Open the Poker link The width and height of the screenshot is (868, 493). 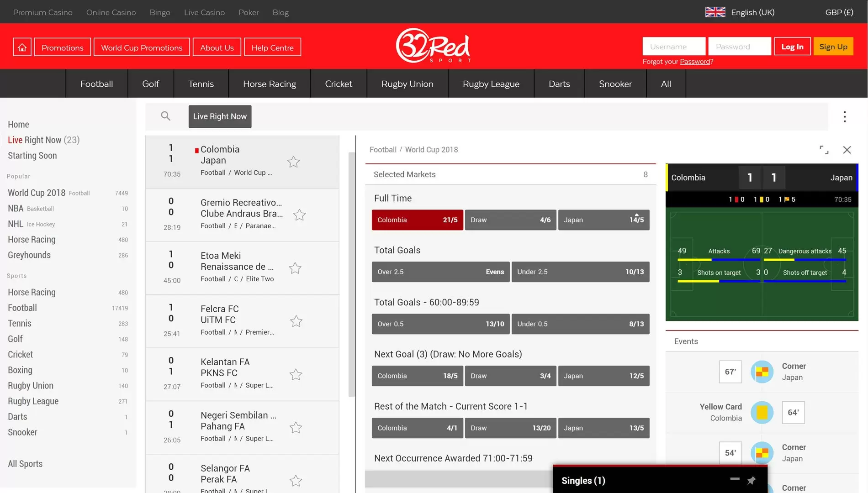(249, 12)
